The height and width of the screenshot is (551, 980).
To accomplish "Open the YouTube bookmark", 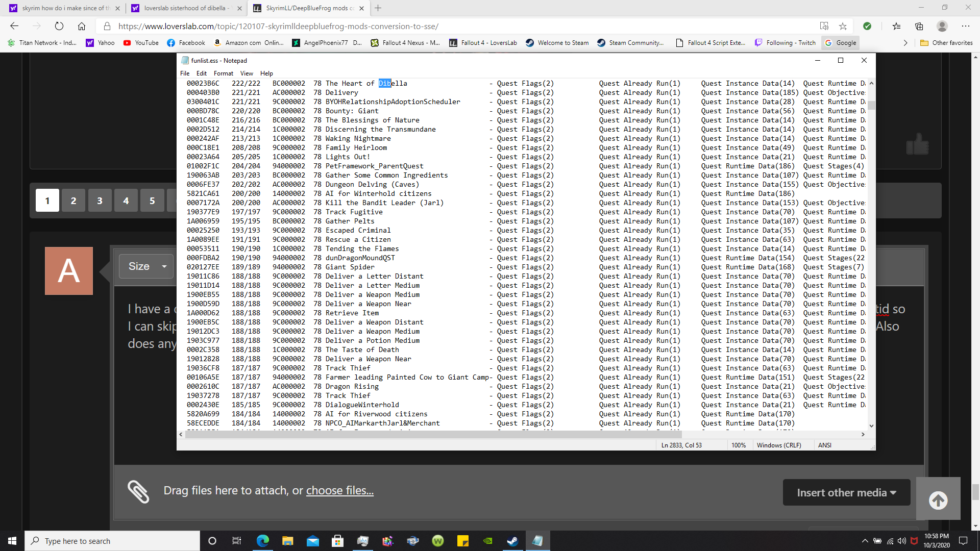I will (141, 43).
